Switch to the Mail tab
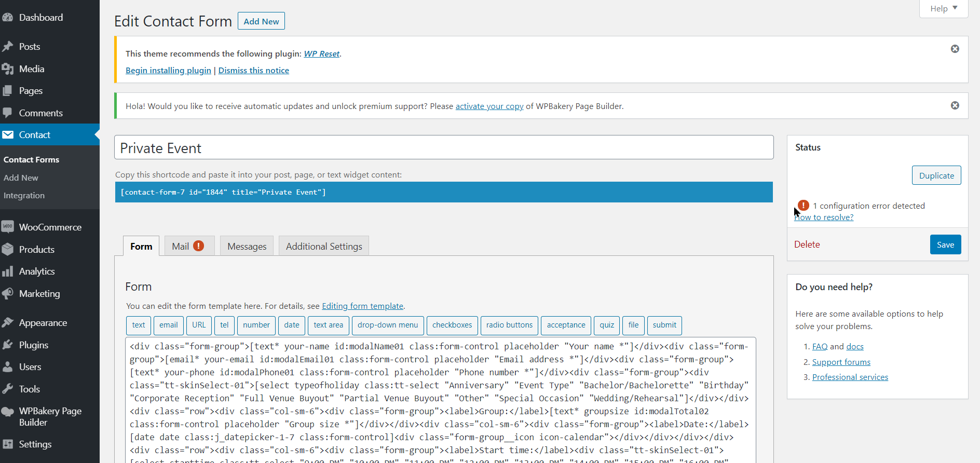980x463 pixels. point(188,246)
